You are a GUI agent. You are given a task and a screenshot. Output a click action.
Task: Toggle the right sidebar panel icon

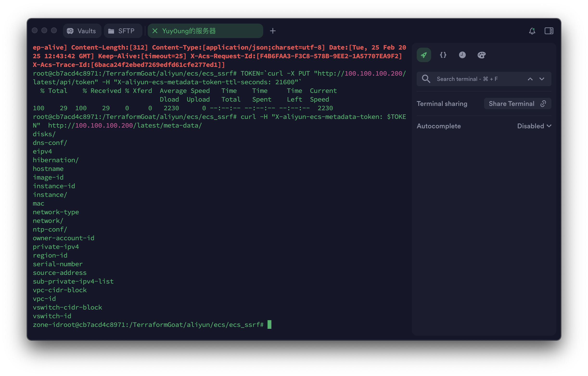pos(549,31)
